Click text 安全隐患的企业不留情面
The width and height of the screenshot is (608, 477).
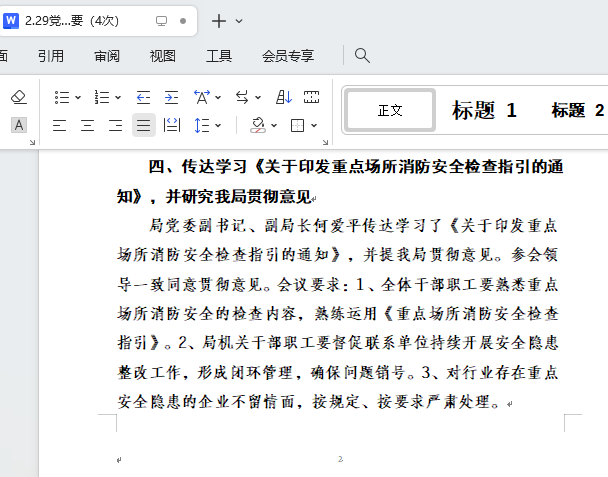(206, 402)
